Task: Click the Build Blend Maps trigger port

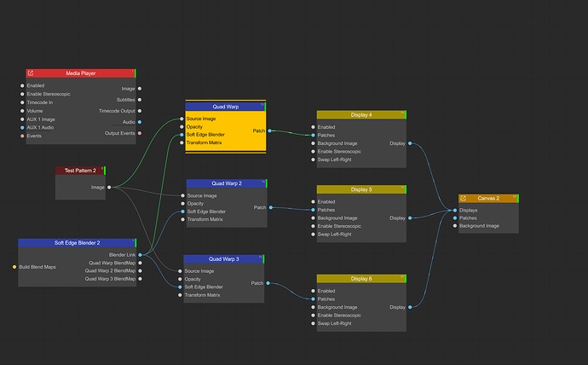Action: pyautogui.click(x=14, y=267)
